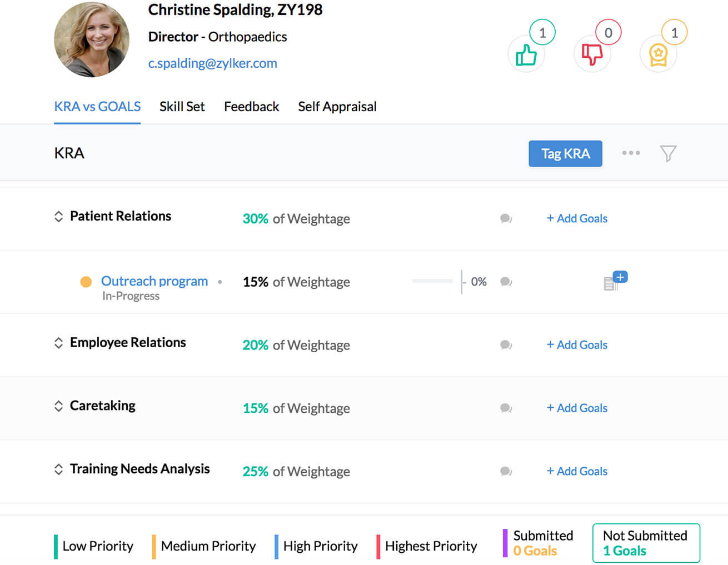
Task: Open comments for Training Needs Analysis
Action: click(506, 471)
